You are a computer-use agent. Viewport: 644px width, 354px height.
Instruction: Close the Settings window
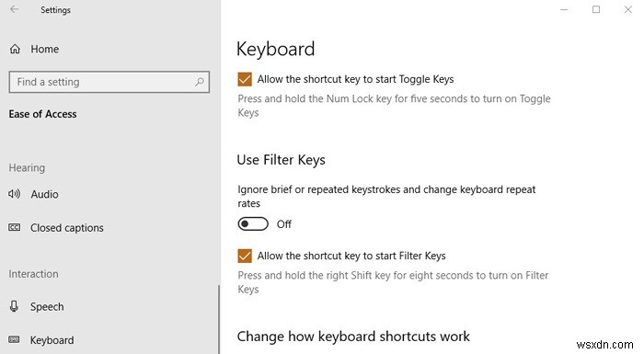(x=628, y=9)
